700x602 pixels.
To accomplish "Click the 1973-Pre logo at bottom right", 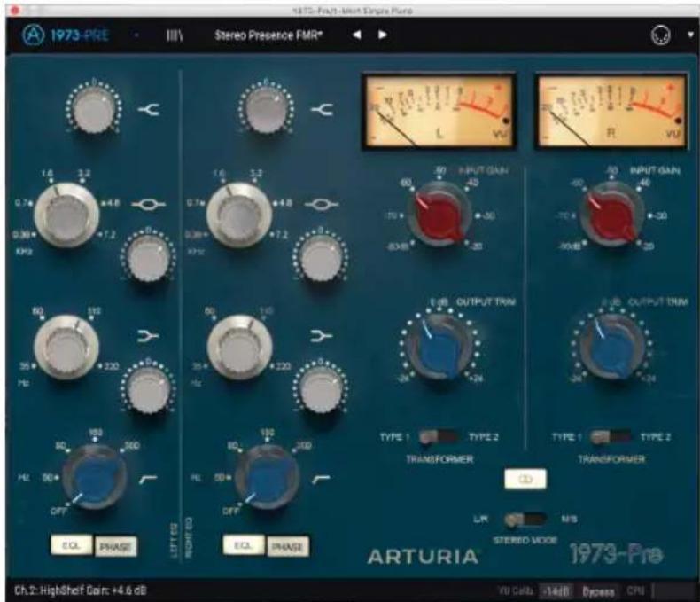I will (617, 554).
